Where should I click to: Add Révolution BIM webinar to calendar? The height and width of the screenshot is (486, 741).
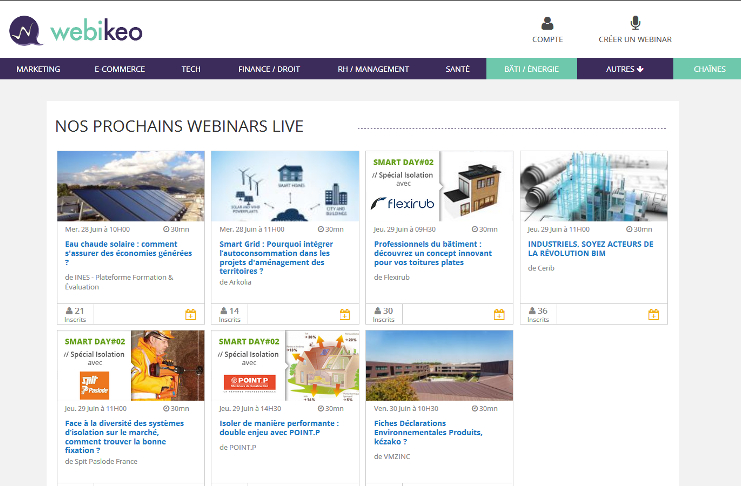(x=654, y=314)
